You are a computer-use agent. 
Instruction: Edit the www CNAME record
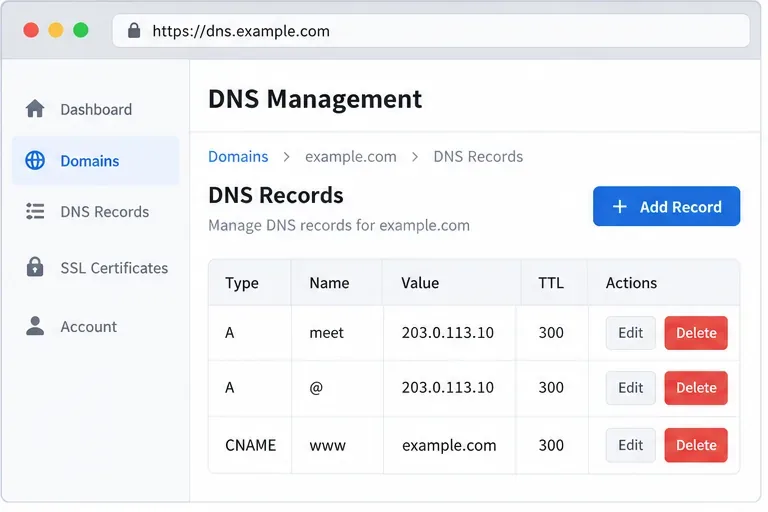tap(630, 445)
